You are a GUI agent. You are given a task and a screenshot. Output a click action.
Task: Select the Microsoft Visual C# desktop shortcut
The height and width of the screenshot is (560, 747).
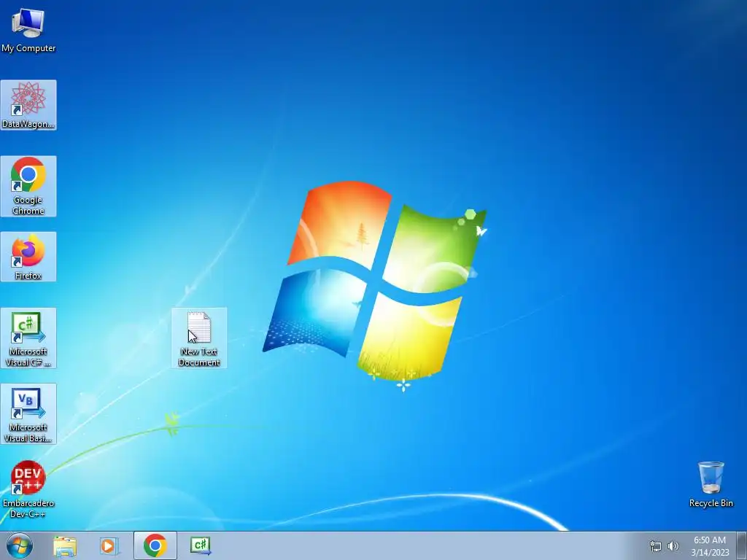(x=28, y=338)
